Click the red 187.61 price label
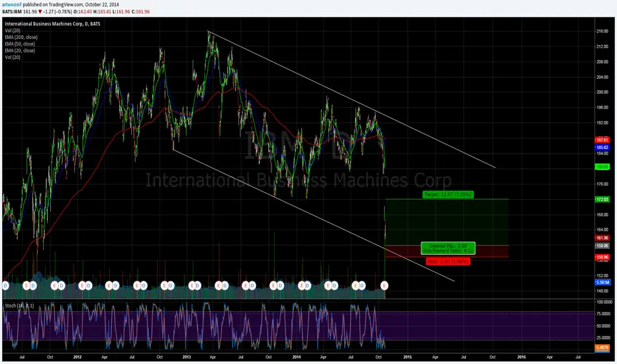Screen dimensions: 617x364 pyautogui.click(x=602, y=140)
